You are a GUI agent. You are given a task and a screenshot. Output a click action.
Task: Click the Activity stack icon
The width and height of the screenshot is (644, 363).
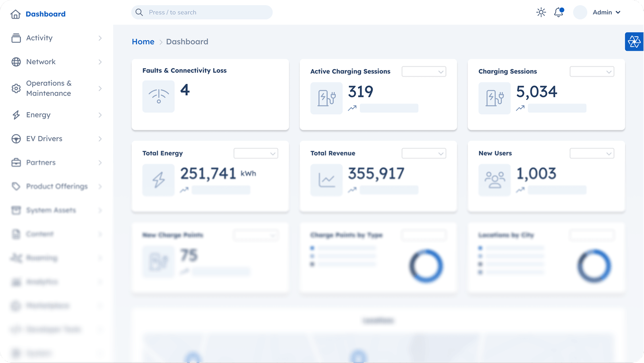[x=16, y=38]
